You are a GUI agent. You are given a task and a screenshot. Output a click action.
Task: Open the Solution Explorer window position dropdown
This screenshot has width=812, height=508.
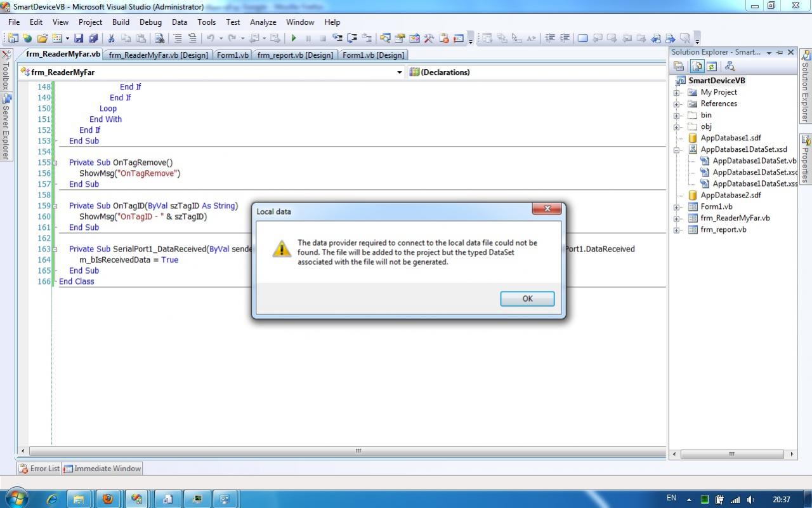coord(769,53)
